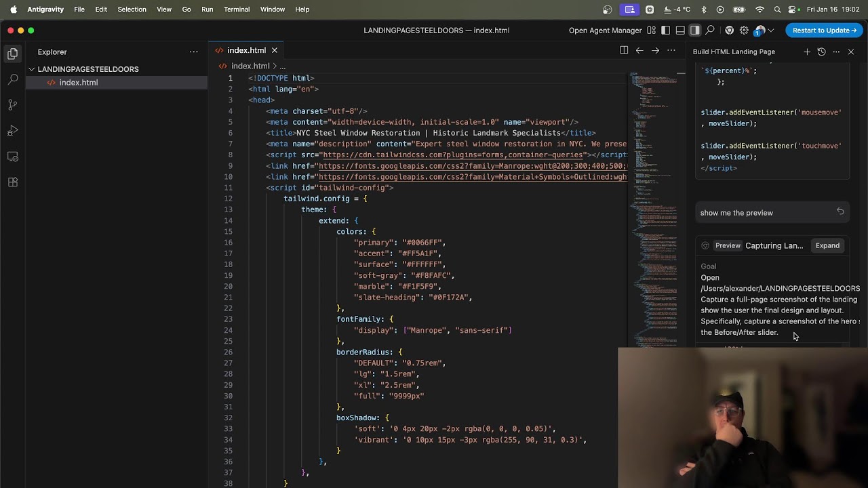Open the File menu
Viewport: 868px width, 488px height.
click(79, 9)
